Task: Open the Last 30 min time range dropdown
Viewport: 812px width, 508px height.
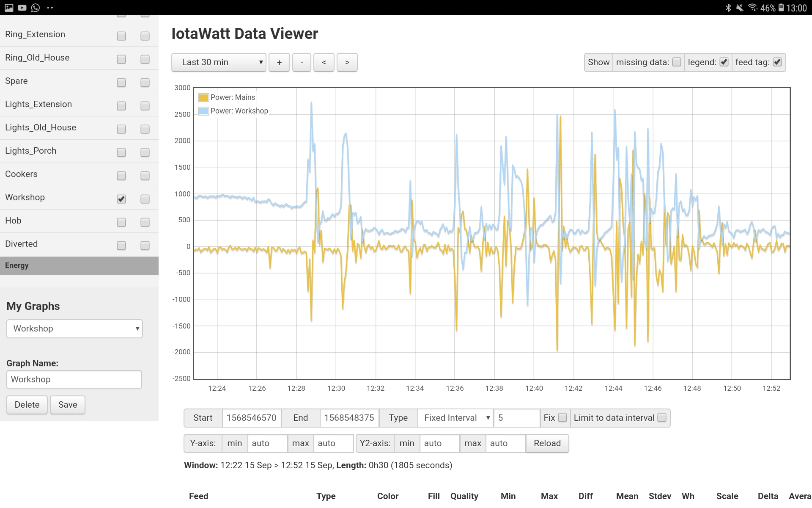Action: coord(219,62)
